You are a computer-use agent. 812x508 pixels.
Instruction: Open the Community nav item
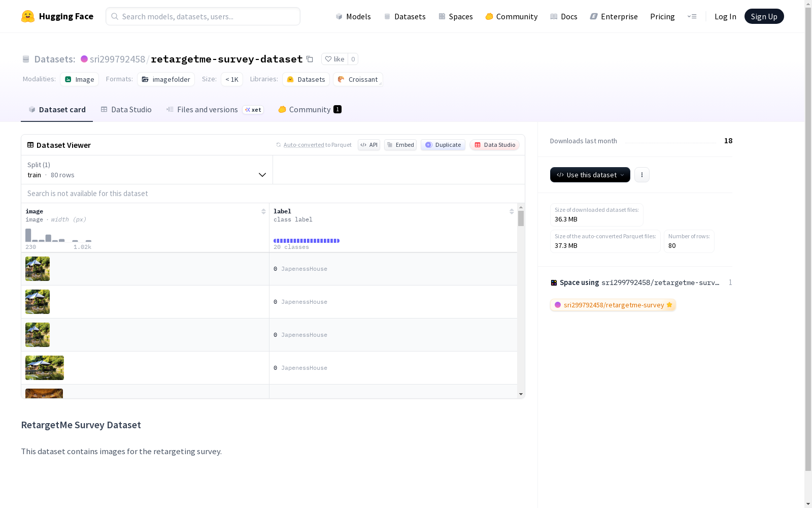[512, 16]
